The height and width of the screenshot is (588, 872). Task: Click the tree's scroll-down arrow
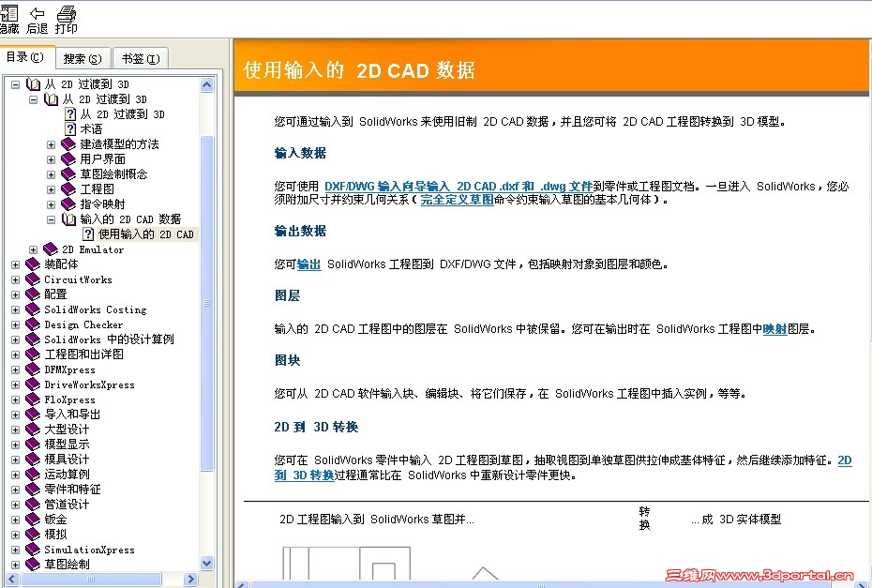207,563
